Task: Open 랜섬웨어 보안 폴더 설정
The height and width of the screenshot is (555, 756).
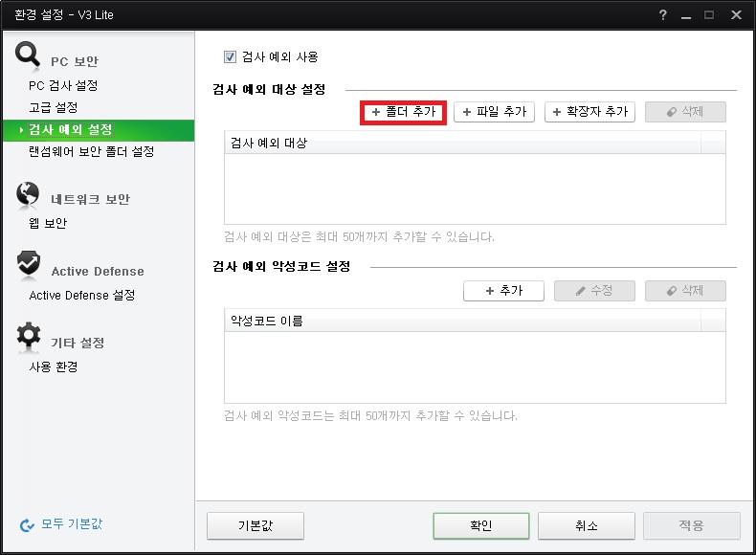Action: pyautogui.click(x=91, y=151)
